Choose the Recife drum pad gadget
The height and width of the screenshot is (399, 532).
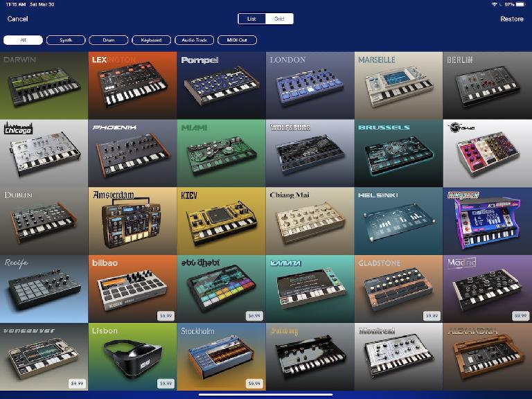point(44,289)
